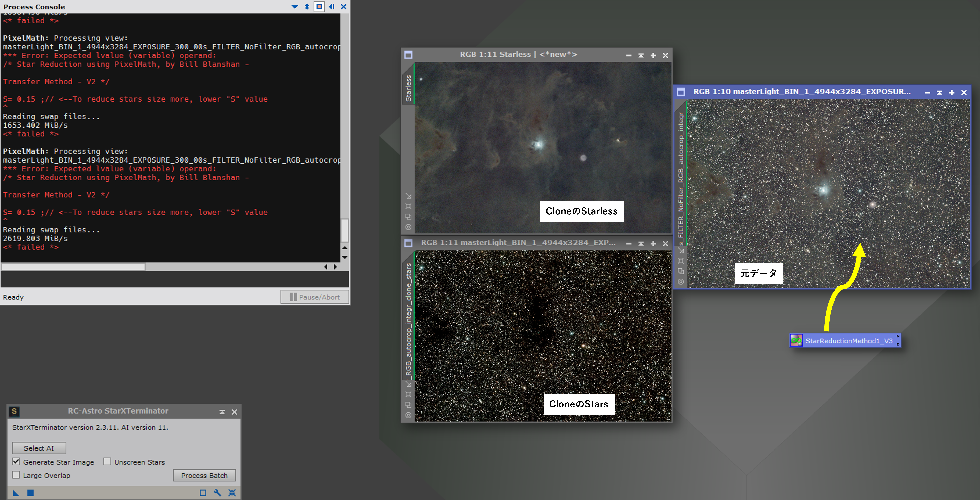The height and width of the screenshot is (500, 980).
Task: Uncheck the Generate Star Image checkbox
Action: click(16, 462)
